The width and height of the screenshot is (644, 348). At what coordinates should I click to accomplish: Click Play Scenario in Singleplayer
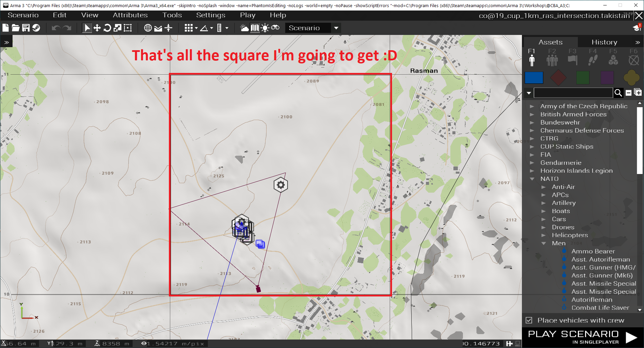click(583, 337)
